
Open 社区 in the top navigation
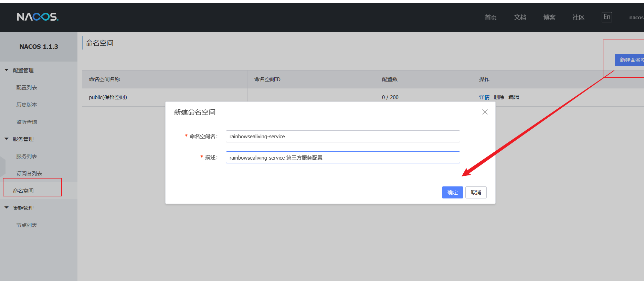tap(579, 17)
